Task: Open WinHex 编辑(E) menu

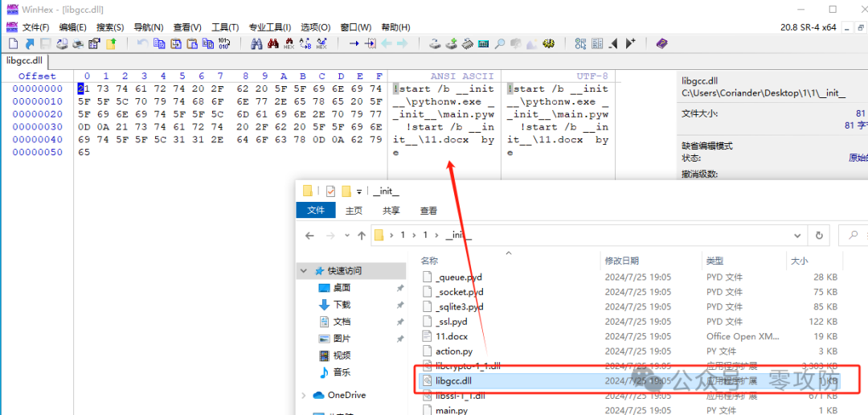Action: pyautogui.click(x=72, y=27)
